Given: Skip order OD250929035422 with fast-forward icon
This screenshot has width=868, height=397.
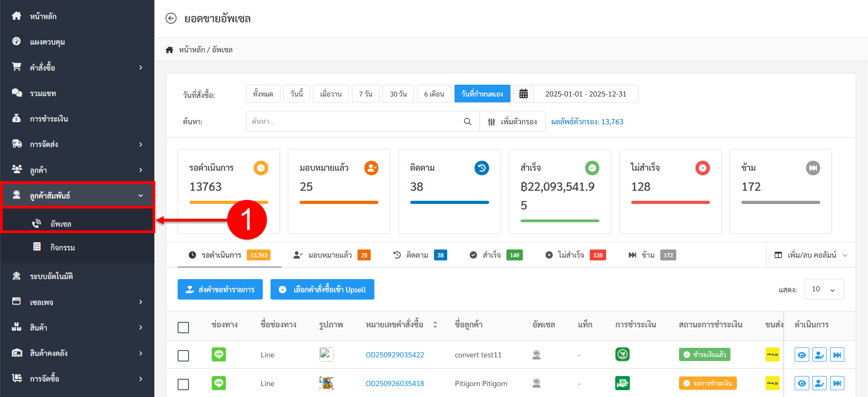Looking at the screenshot, I should [837, 355].
